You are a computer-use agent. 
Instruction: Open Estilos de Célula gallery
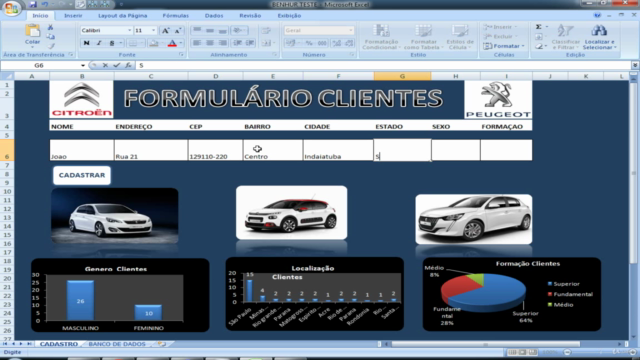(460, 38)
